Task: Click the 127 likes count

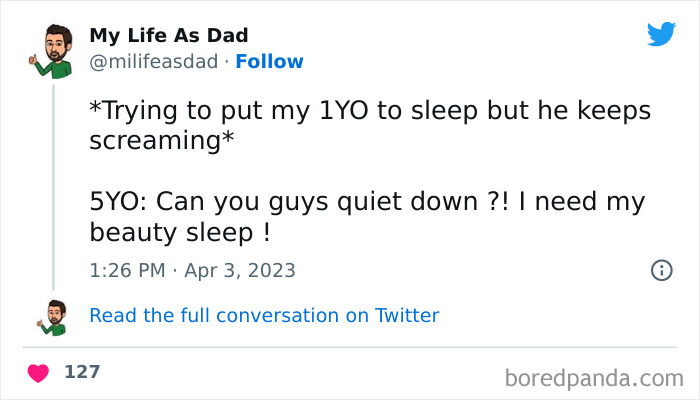Action: pos(82,372)
